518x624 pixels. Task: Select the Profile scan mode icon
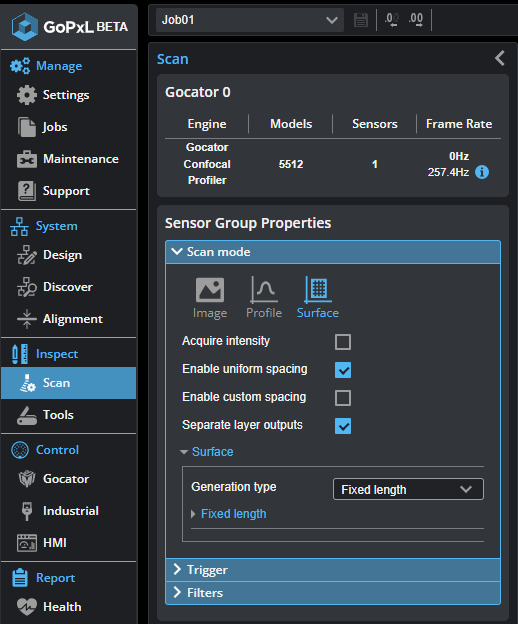click(x=264, y=290)
